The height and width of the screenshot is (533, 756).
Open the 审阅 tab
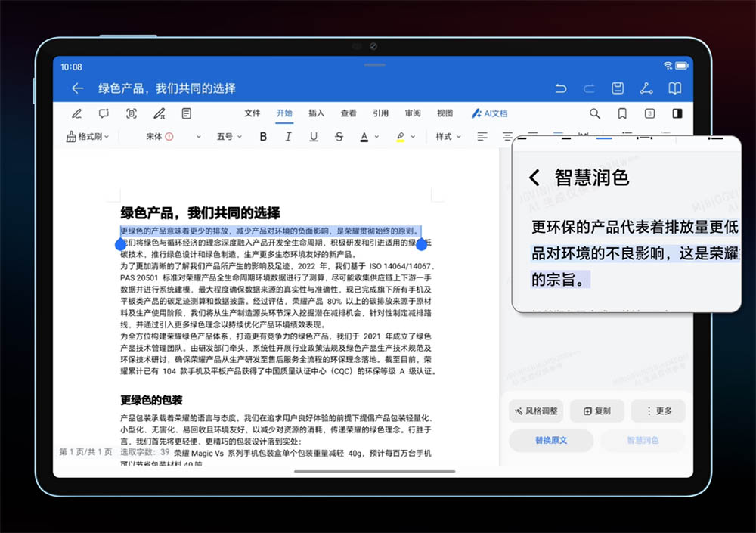click(x=413, y=113)
